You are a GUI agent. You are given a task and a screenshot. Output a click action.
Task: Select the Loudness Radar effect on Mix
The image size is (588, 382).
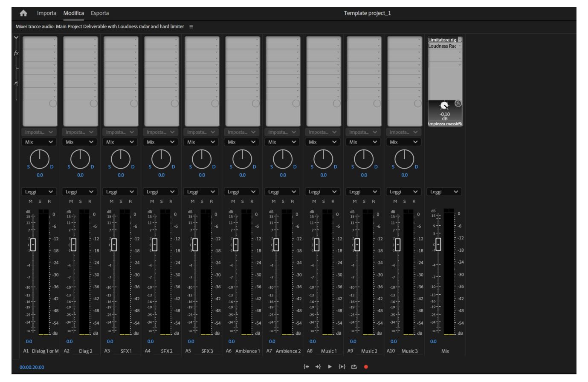tap(442, 46)
